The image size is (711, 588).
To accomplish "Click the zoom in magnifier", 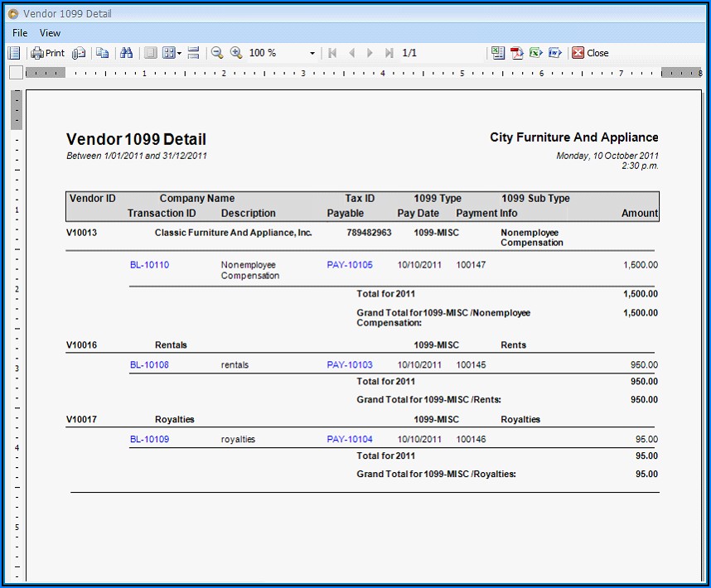I will (236, 53).
